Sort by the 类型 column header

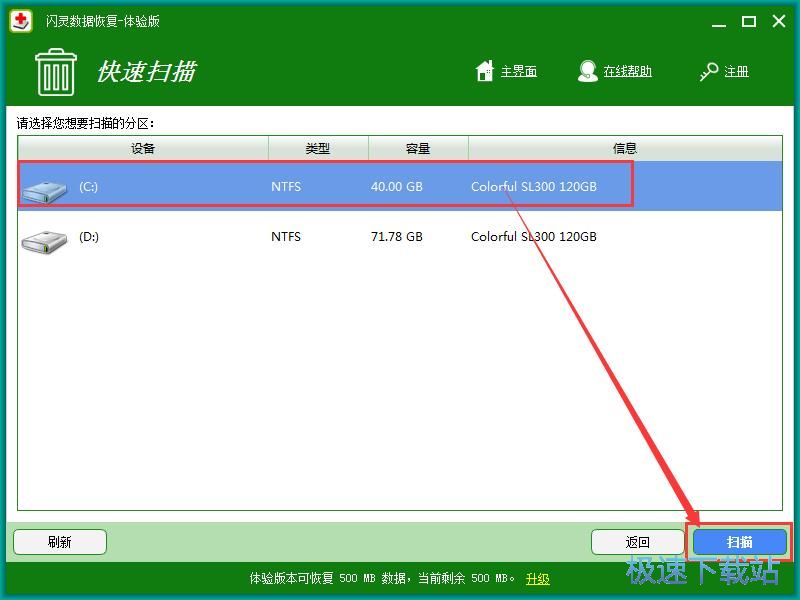(318, 148)
